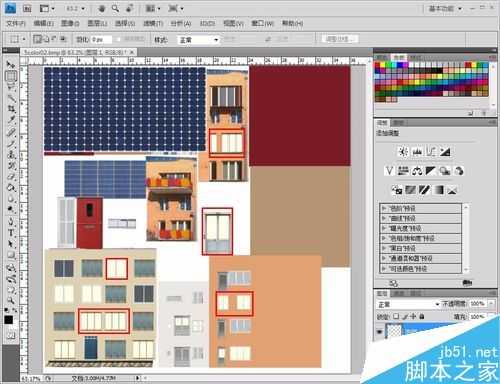
Task: Toggle lock all for layer
Action: [x=422, y=316]
